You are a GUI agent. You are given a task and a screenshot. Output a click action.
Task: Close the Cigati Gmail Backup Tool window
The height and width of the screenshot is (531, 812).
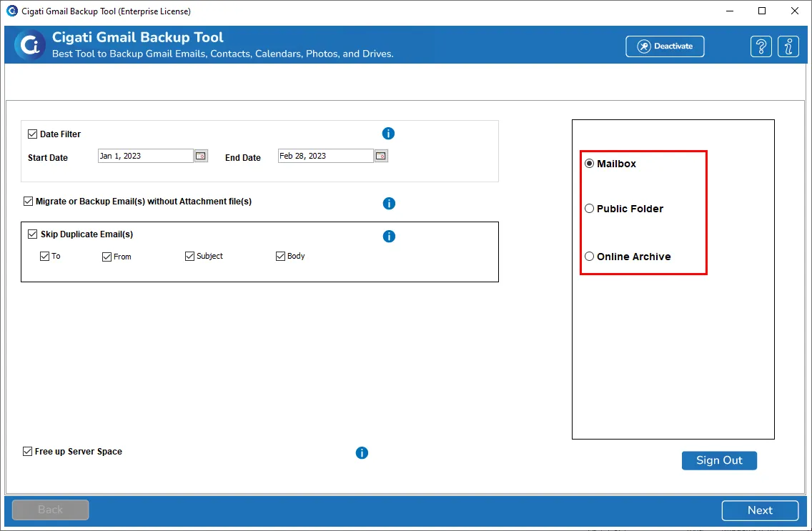(x=794, y=11)
